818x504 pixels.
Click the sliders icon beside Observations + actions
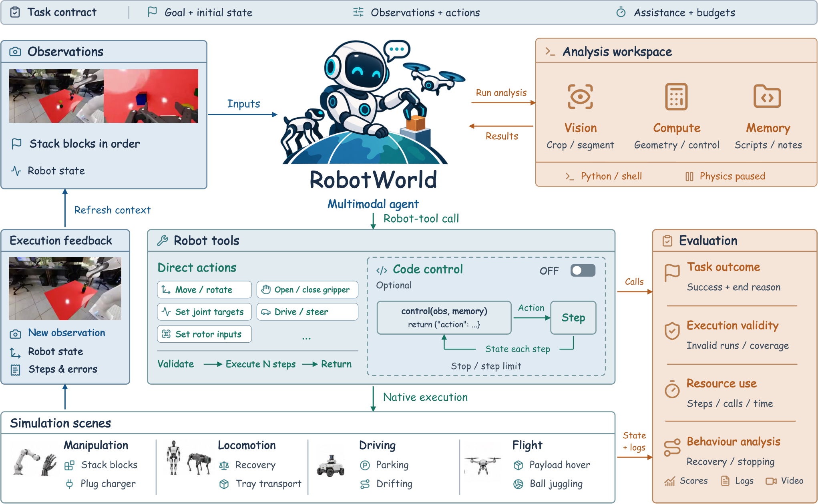coord(358,12)
